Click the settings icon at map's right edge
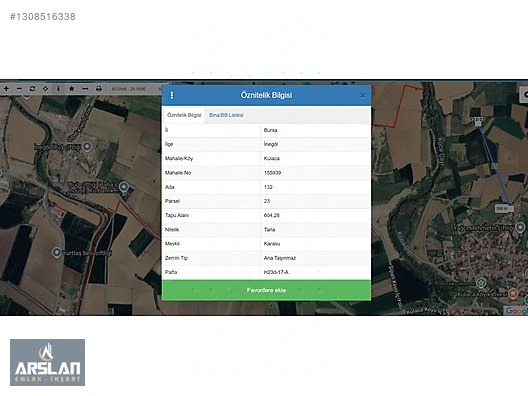This screenshot has width=528, height=396. coord(524,95)
